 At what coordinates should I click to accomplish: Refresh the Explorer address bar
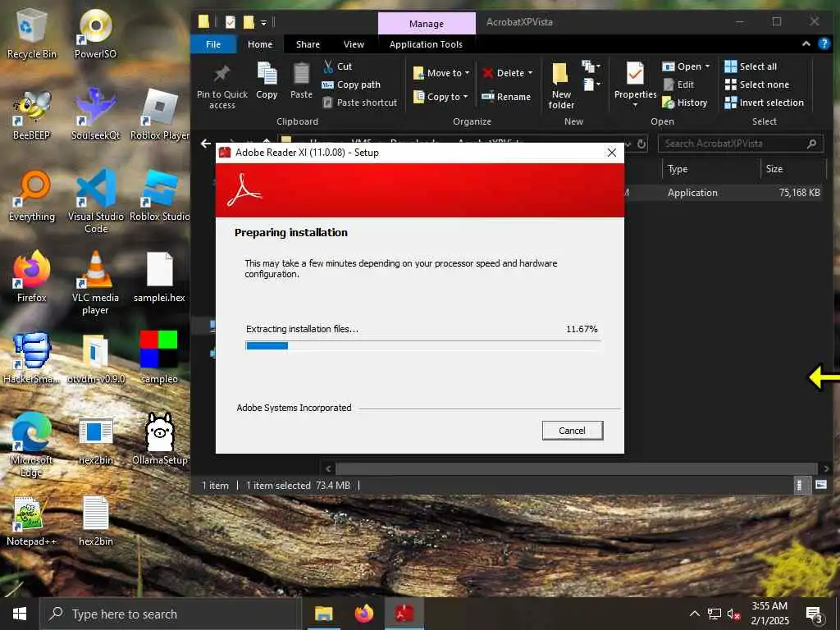point(641,144)
